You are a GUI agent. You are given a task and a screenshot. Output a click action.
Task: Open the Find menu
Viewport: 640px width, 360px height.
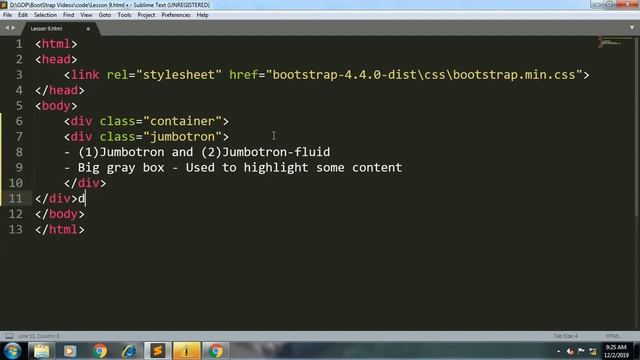pos(68,15)
